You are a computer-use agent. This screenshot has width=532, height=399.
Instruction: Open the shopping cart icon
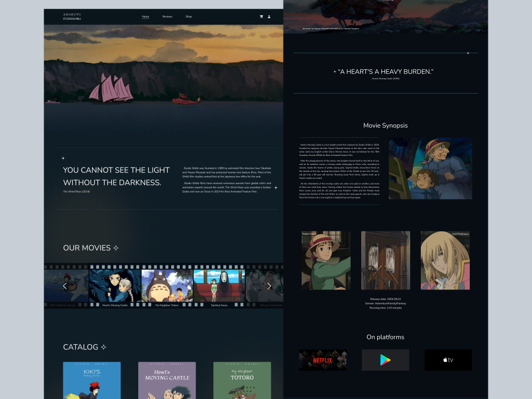[261, 16]
